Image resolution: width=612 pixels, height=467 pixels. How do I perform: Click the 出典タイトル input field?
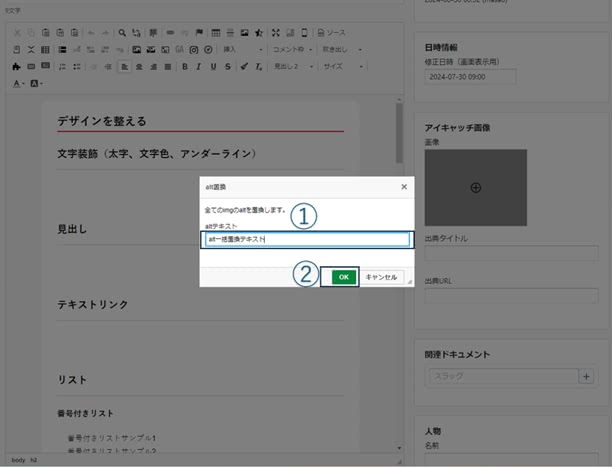pos(511,253)
